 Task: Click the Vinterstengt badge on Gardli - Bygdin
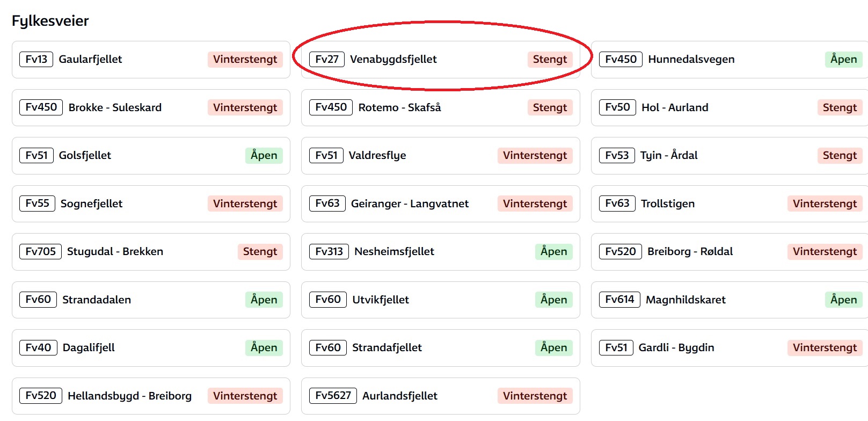coord(825,348)
